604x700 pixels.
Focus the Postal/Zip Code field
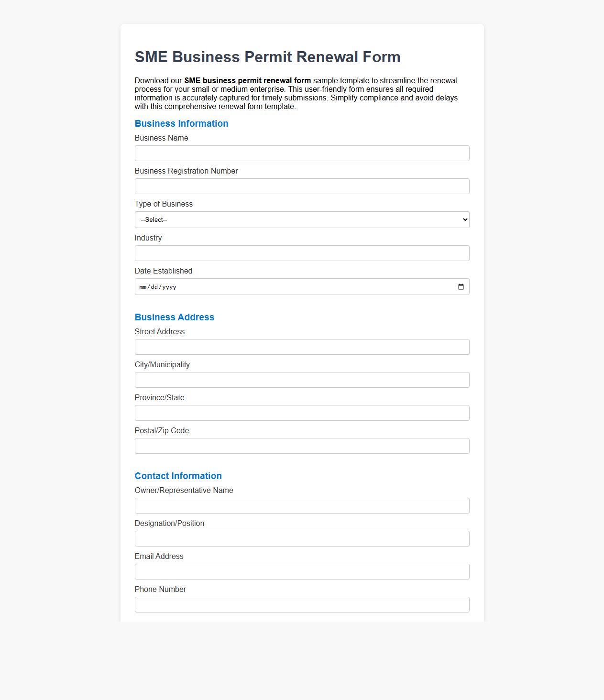point(302,446)
